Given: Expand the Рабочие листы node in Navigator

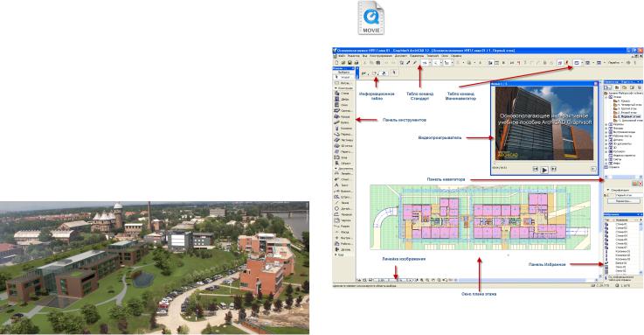Looking at the screenshot, I should tap(606, 136).
